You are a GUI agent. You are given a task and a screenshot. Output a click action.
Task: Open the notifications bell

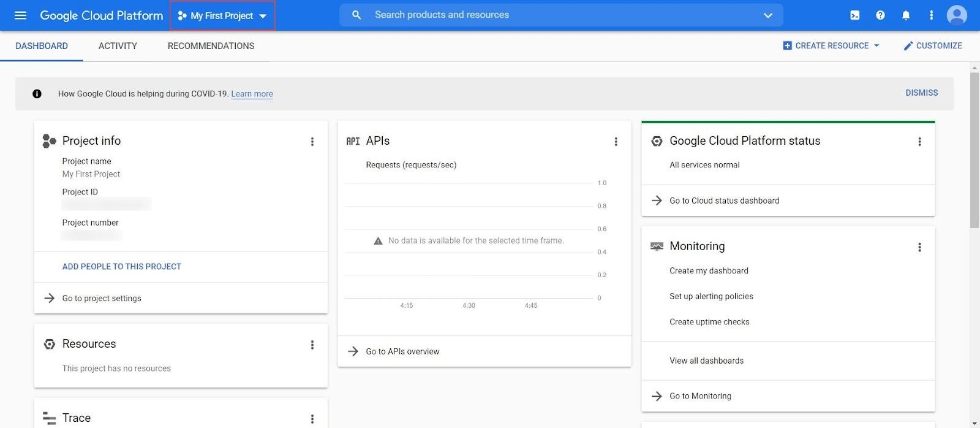click(x=906, y=15)
